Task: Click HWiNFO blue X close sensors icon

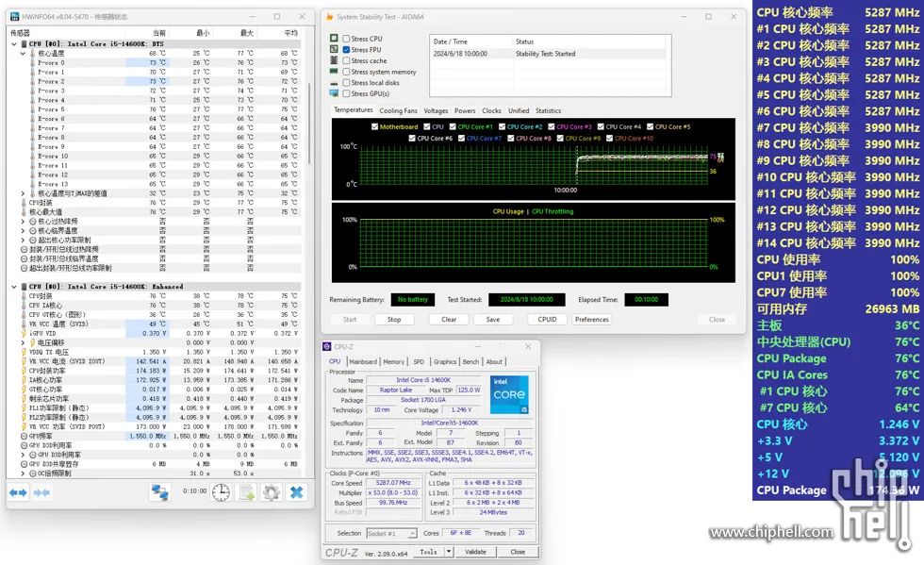Action: (x=296, y=492)
